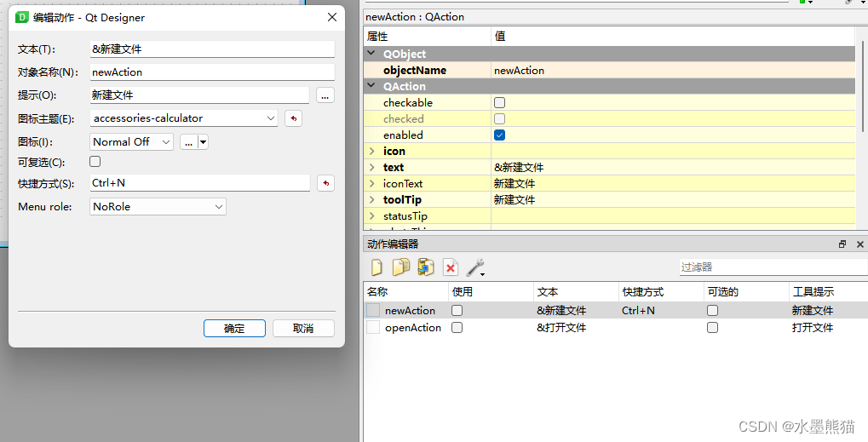868x442 pixels.
Task: Click the Ctrl+N shortcut cell in action list
Action: (638, 311)
